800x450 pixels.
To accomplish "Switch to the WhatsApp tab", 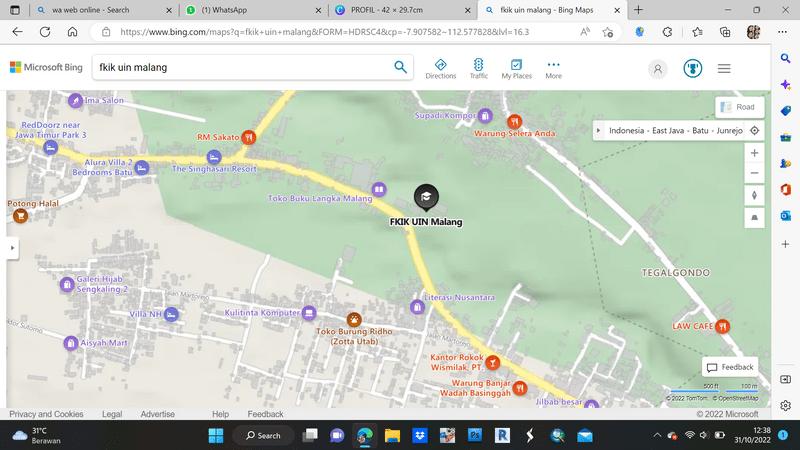I will (x=252, y=10).
